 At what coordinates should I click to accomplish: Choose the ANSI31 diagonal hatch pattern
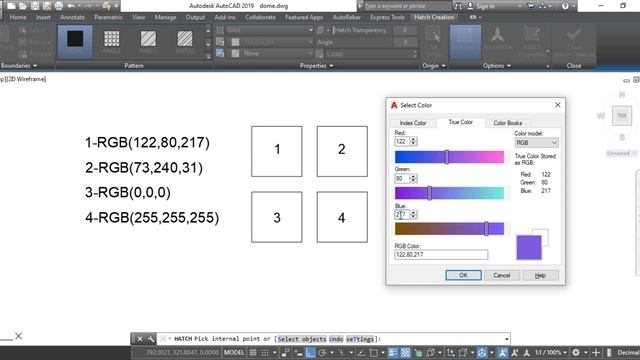pyautogui.click(x=148, y=41)
